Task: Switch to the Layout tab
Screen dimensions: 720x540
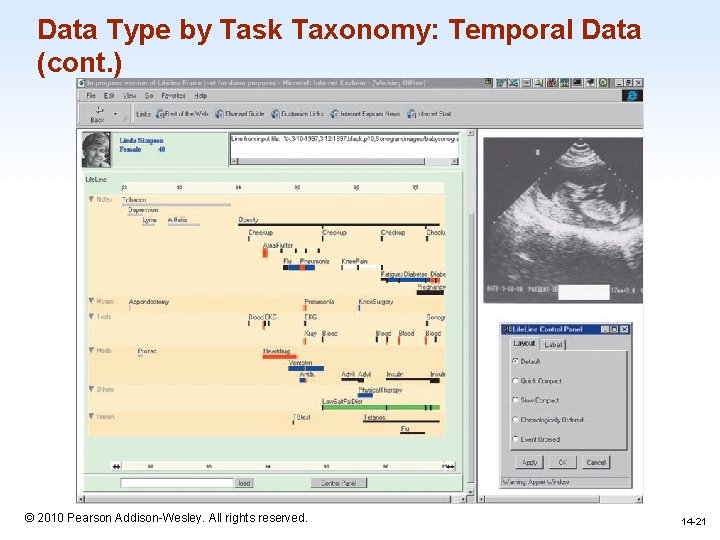Action: [x=524, y=343]
